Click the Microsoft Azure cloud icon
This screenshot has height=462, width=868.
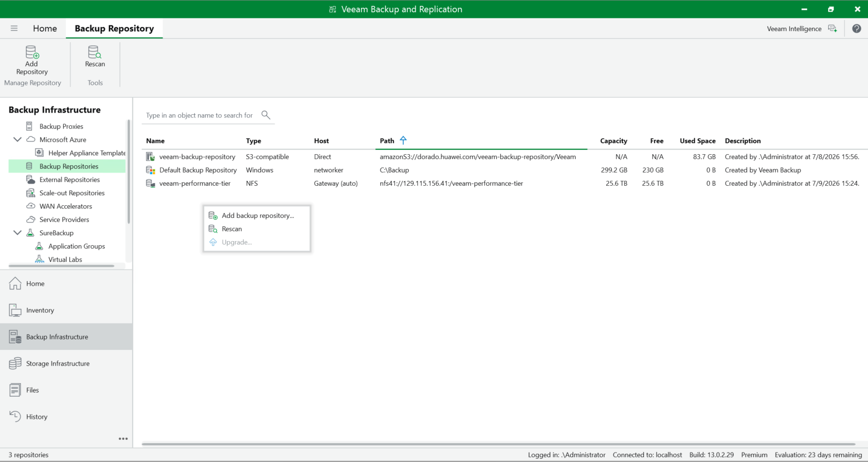pyautogui.click(x=31, y=140)
